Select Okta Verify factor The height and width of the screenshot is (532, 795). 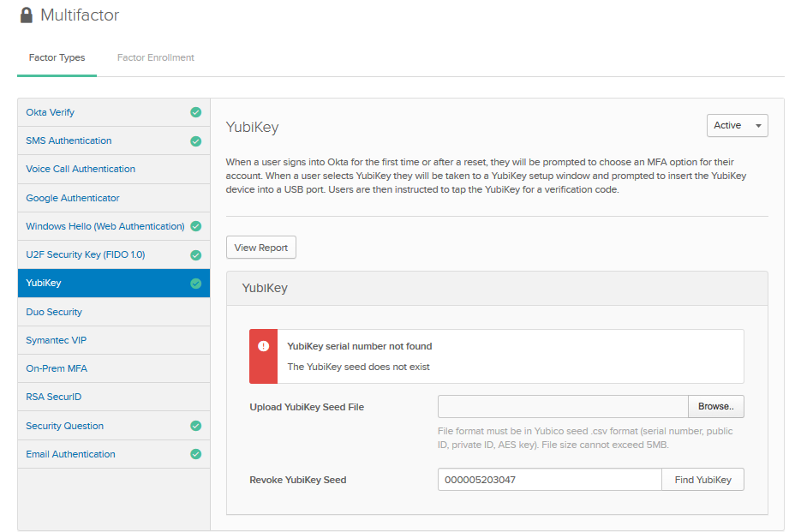point(114,112)
